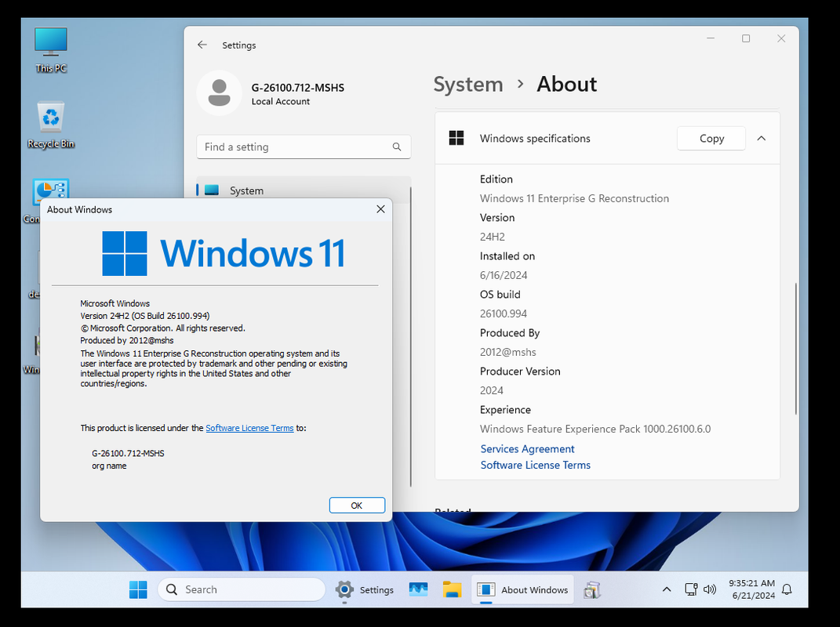
Task: Click the 'About' page heading
Action: (567, 84)
